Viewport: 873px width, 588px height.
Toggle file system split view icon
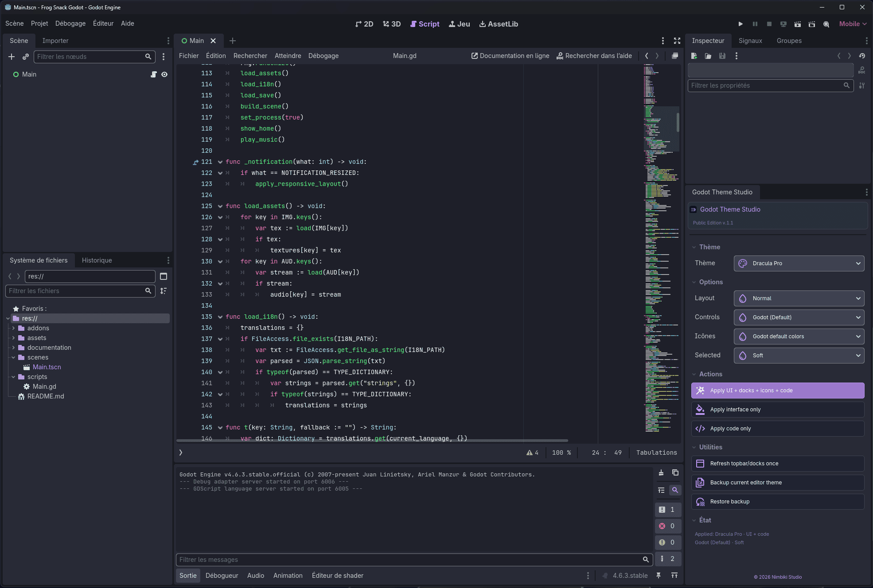click(164, 276)
